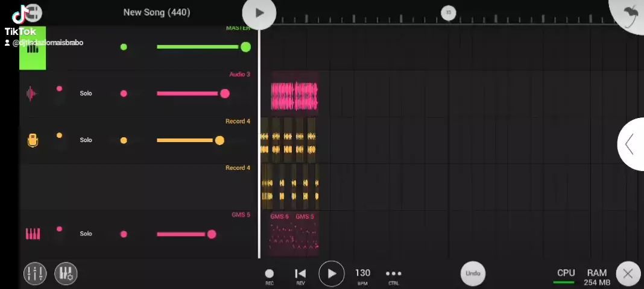Viewport: 644px width, 289px height.
Task: Expand the side panel with left chevron
Action: coord(630,144)
